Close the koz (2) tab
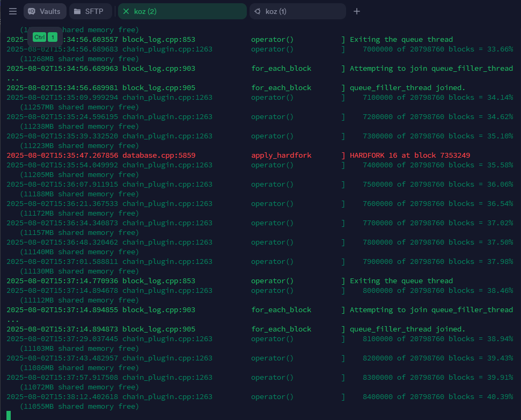521x420 pixels. 126,11
